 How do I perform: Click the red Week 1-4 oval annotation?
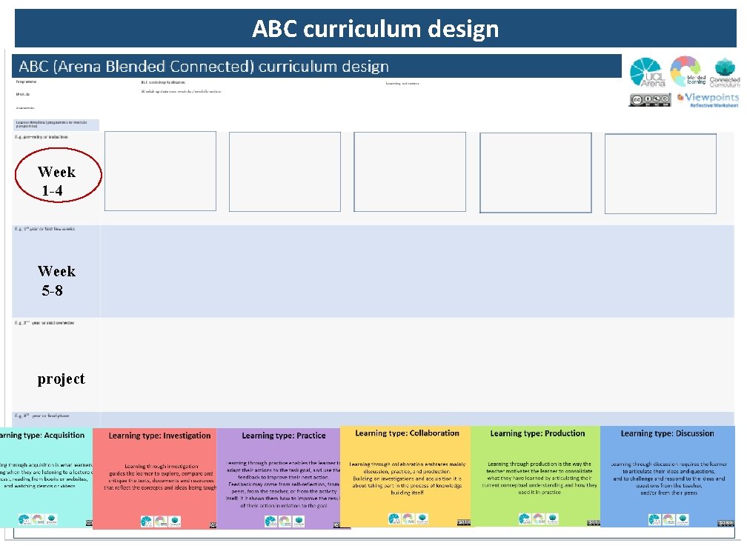click(x=58, y=174)
